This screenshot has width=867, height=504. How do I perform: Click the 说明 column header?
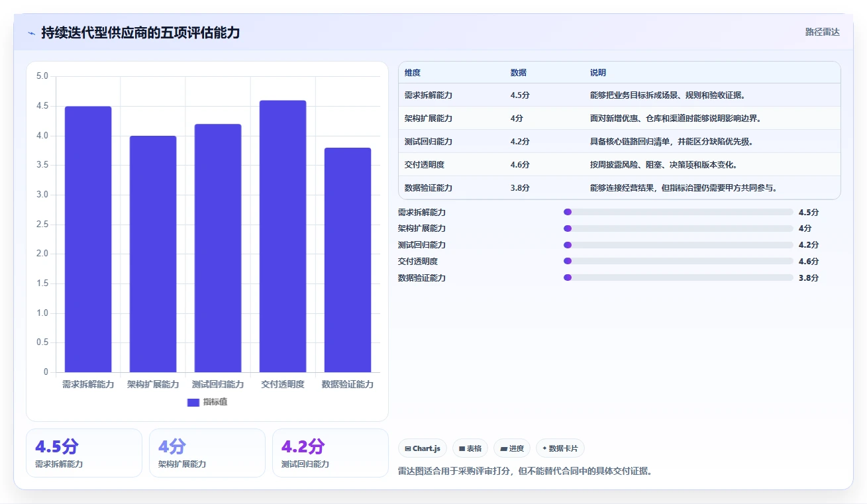[x=598, y=73]
